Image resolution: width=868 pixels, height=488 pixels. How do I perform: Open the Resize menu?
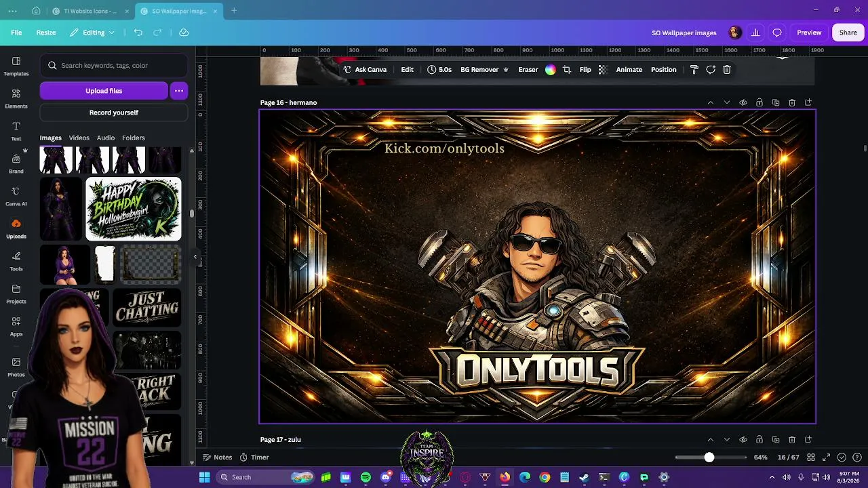point(46,33)
